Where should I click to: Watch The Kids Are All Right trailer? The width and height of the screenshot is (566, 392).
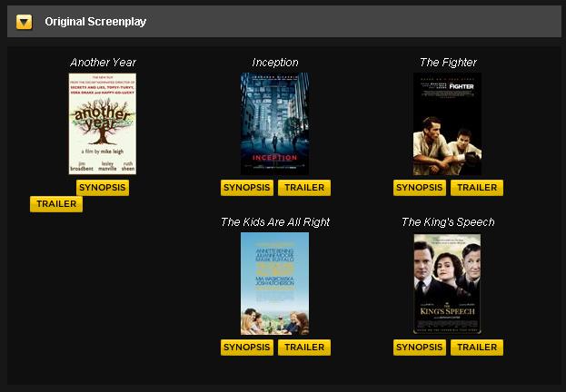click(x=304, y=348)
